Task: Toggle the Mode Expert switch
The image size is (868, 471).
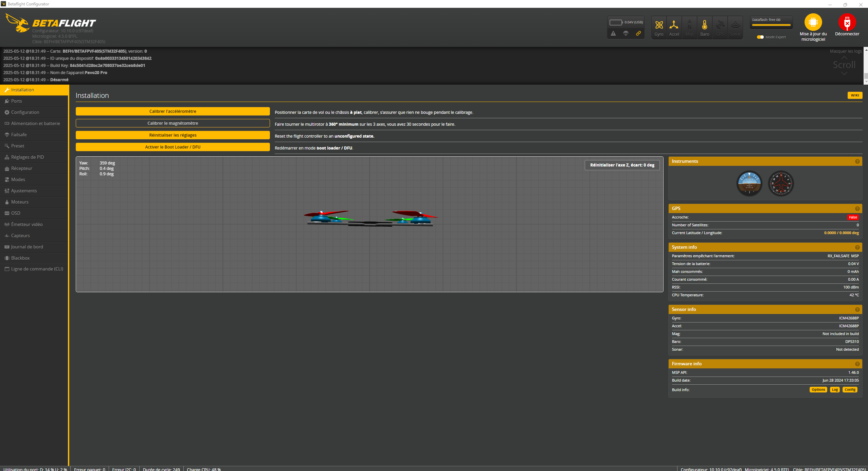Action: point(760,37)
